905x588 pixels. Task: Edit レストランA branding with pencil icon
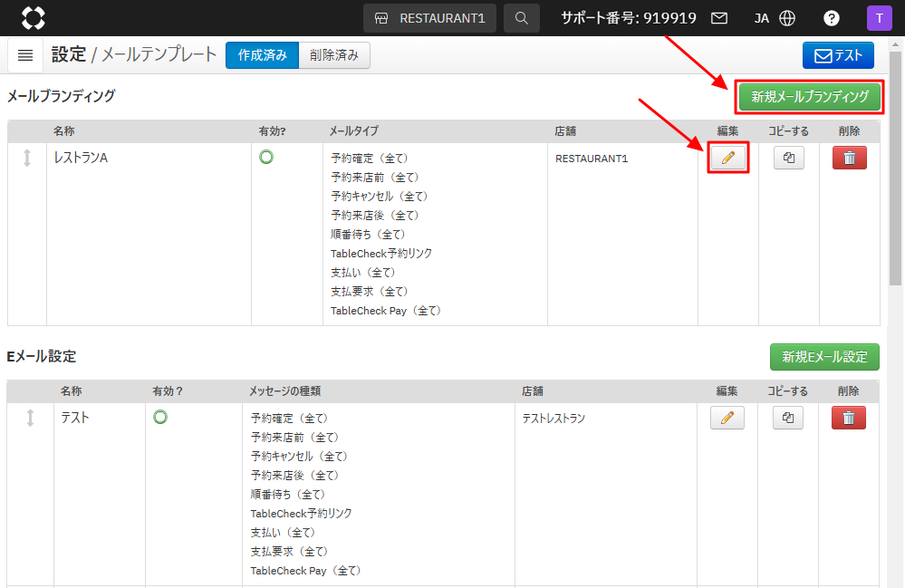727,158
